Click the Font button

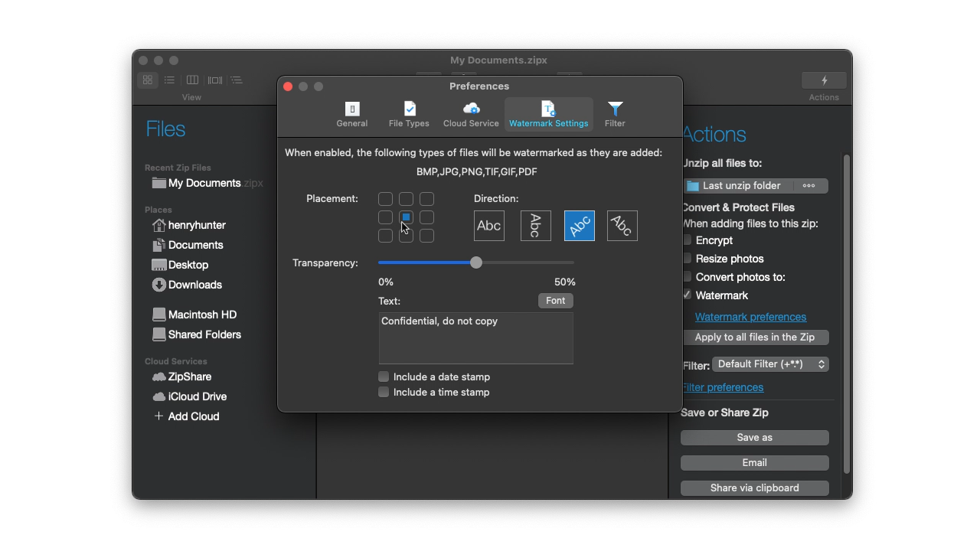coord(555,301)
